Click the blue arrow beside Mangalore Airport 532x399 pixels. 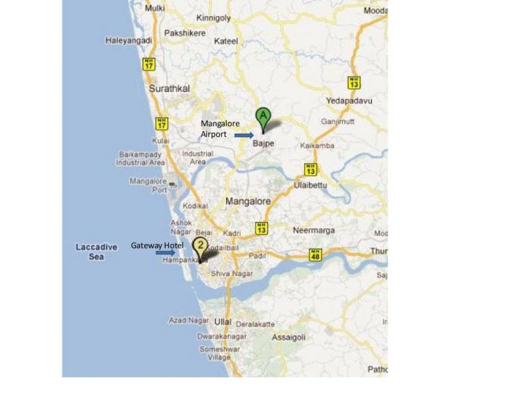tap(244, 136)
